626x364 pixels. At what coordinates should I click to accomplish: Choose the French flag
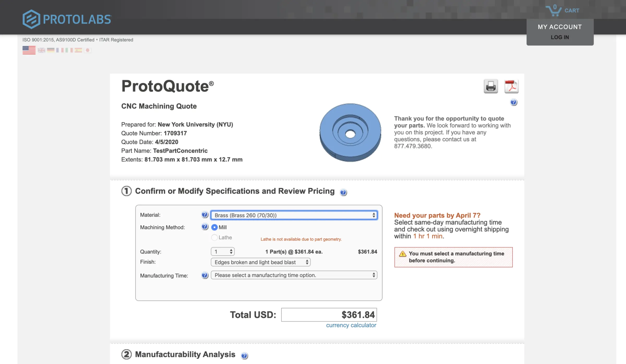[x=60, y=50]
